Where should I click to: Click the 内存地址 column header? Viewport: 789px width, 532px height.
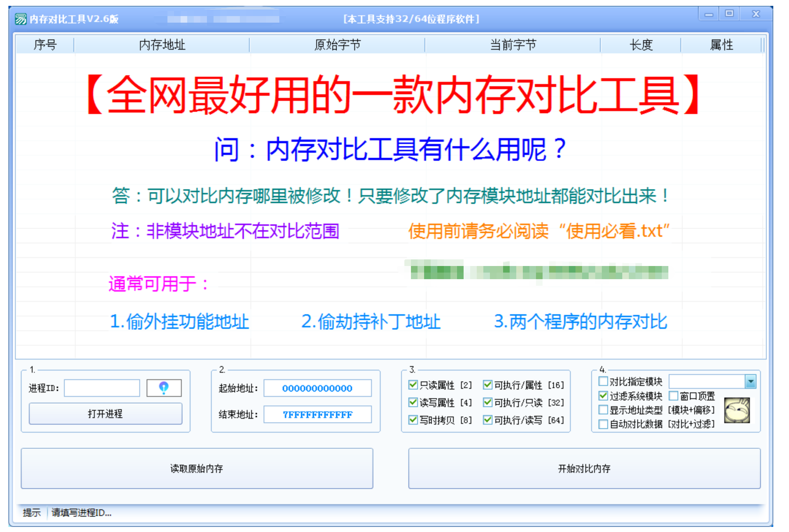(162, 45)
